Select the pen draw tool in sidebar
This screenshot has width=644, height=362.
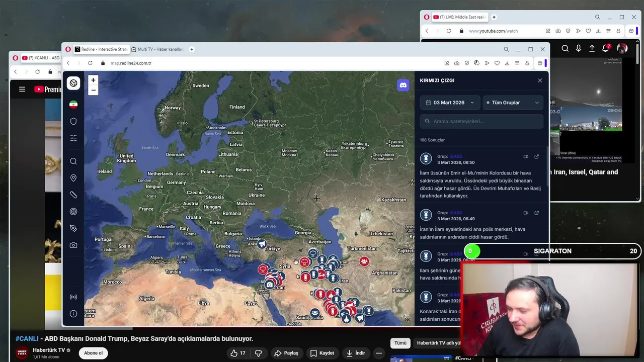coord(73,228)
